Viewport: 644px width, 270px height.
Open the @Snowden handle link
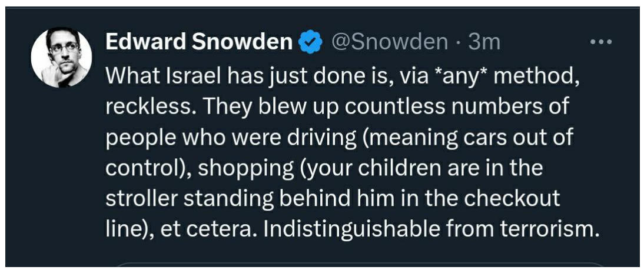pyautogui.click(x=389, y=42)
